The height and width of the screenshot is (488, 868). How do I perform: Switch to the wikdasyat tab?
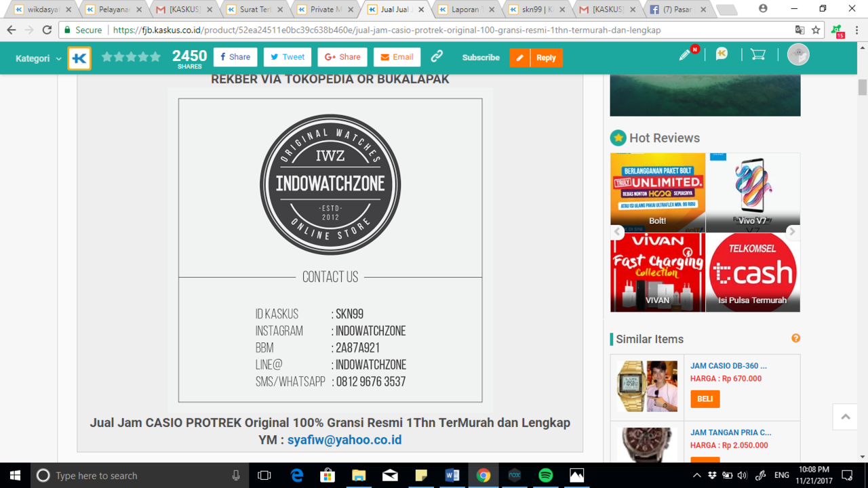tap(43, 9)
